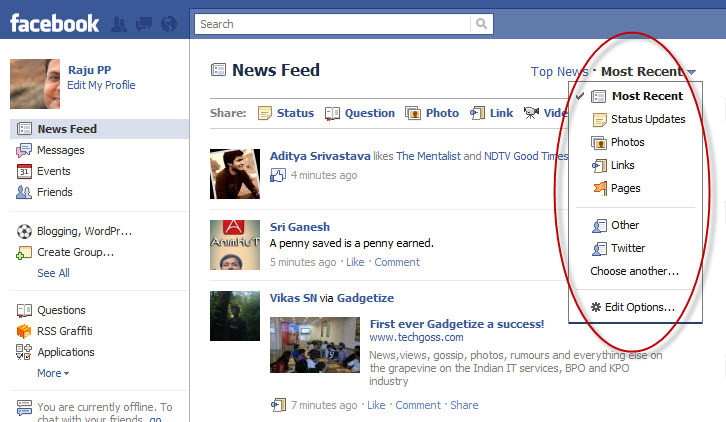Click the Applications icon

pyautogui.click(x=24, y=352)
